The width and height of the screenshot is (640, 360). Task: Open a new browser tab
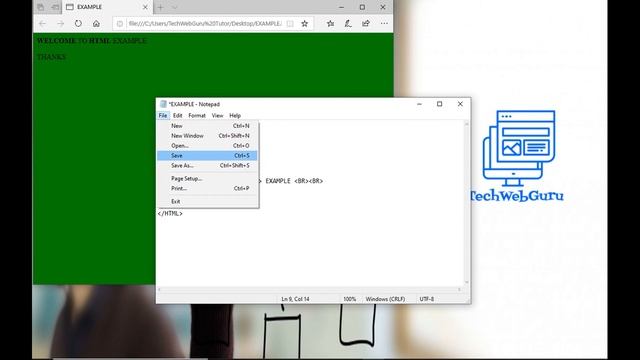click(160, 7)
